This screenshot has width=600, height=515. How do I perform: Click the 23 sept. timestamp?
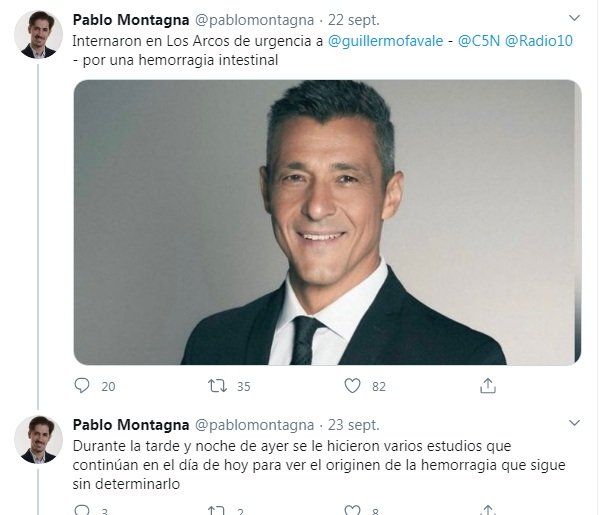(354, 425)
